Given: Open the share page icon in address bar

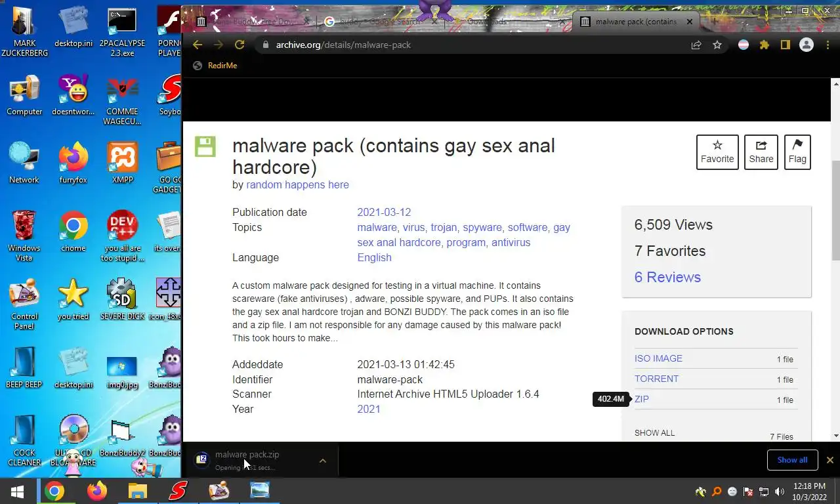Looking at the screenshot, I should click(696, 45).
